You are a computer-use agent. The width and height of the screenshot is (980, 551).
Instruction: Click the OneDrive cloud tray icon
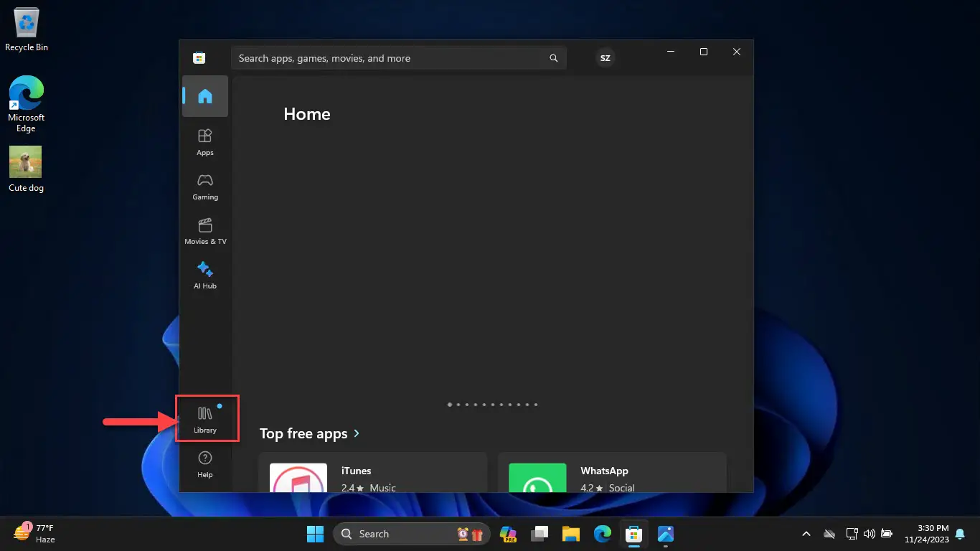[829, 534]
